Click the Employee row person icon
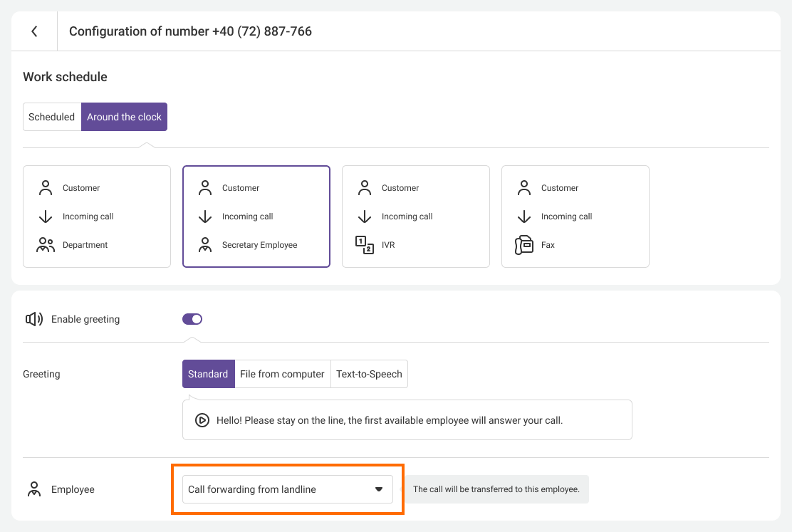The width and height of the screenshot is (792, 532). click(33, 489)
